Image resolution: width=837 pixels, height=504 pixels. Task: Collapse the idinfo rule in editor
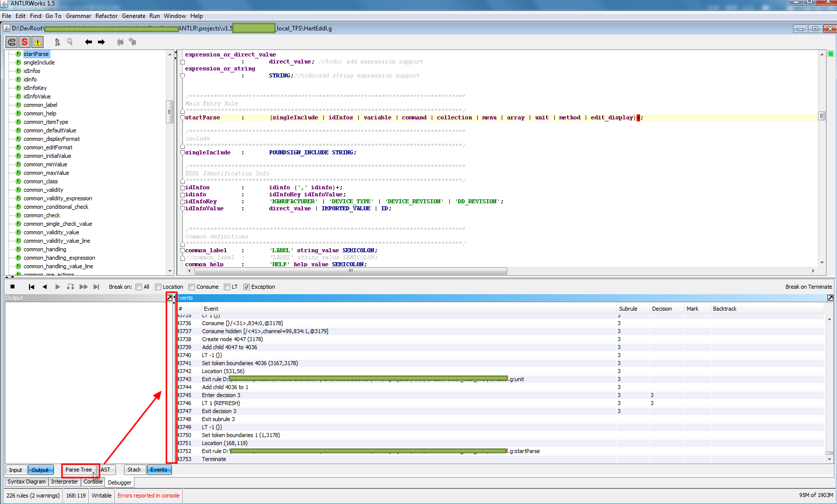182,195
